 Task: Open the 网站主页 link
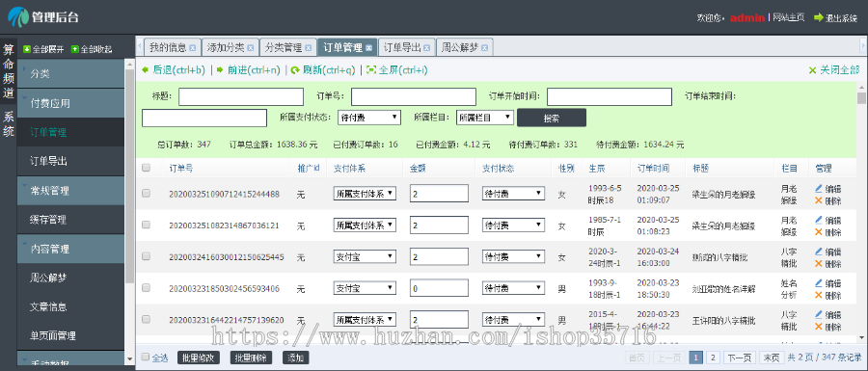(788, 17)
